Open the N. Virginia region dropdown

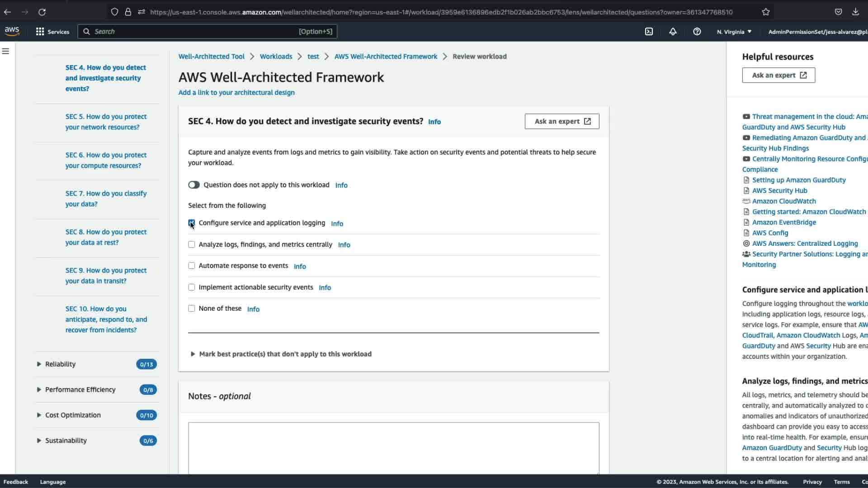734,32
